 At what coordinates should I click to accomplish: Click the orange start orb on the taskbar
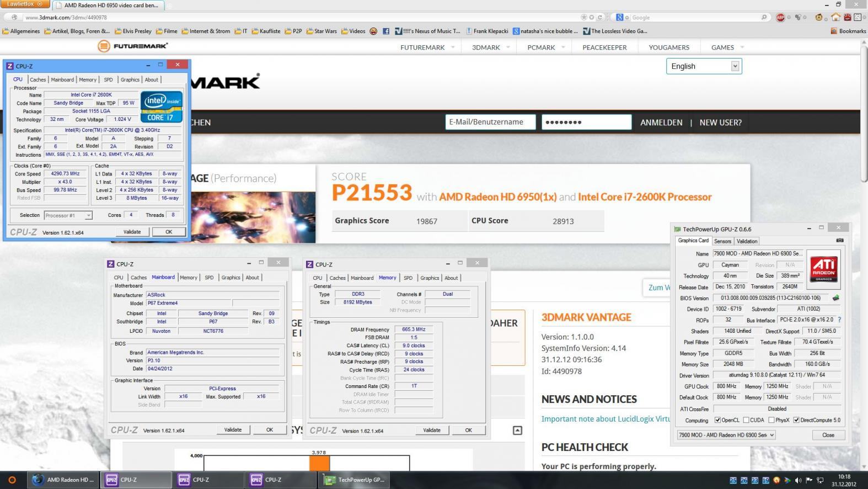pos(12,480)
